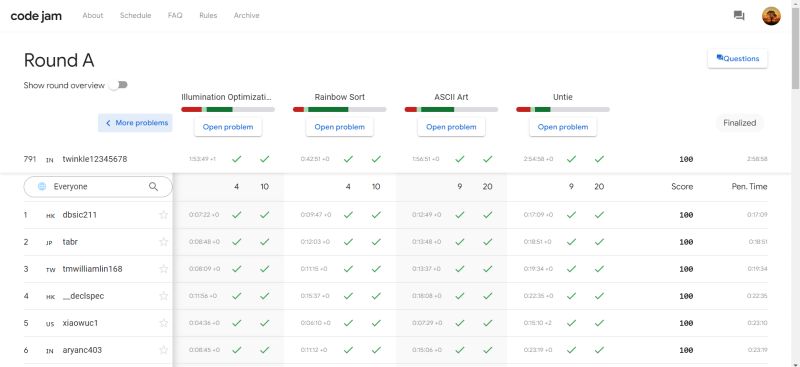This screenshot has height=367, width=800.
Task: Open Untie problem
Action: tap(563, 127)
